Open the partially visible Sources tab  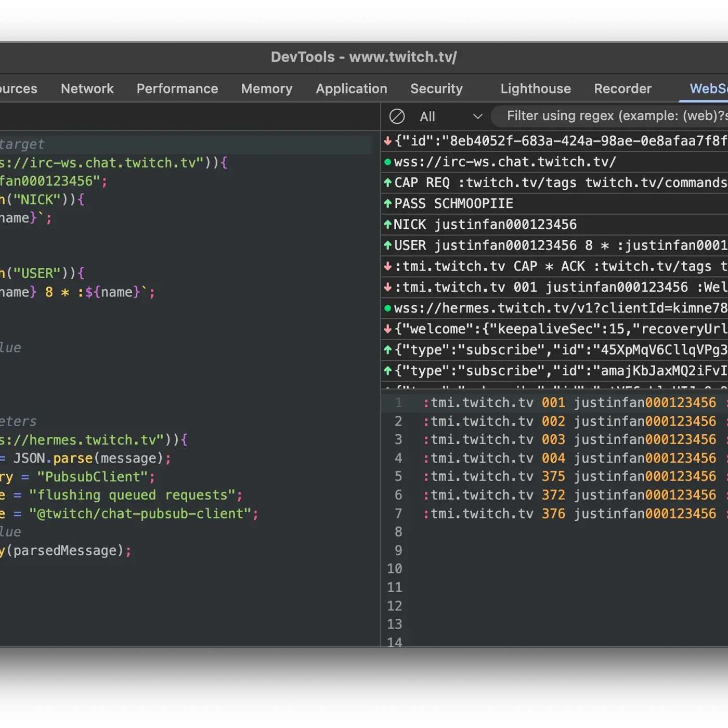18,89
